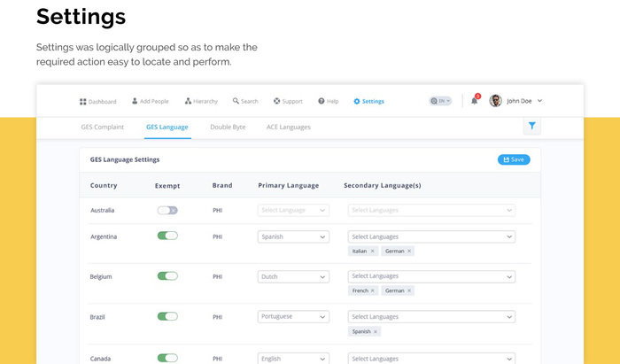Open Belgium's Dutch primary language dropdown

293,276
